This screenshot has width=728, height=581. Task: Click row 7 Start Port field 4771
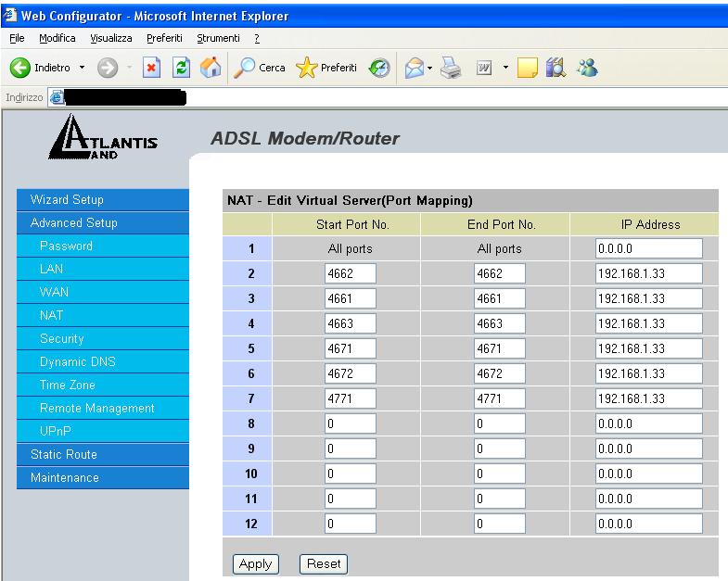pos(350,398)
